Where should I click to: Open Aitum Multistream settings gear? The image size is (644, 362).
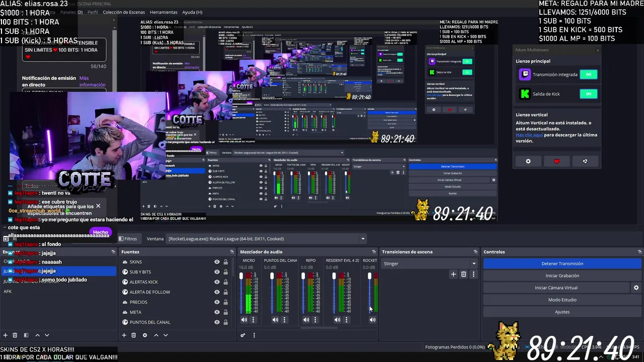[x=528, y=161]
